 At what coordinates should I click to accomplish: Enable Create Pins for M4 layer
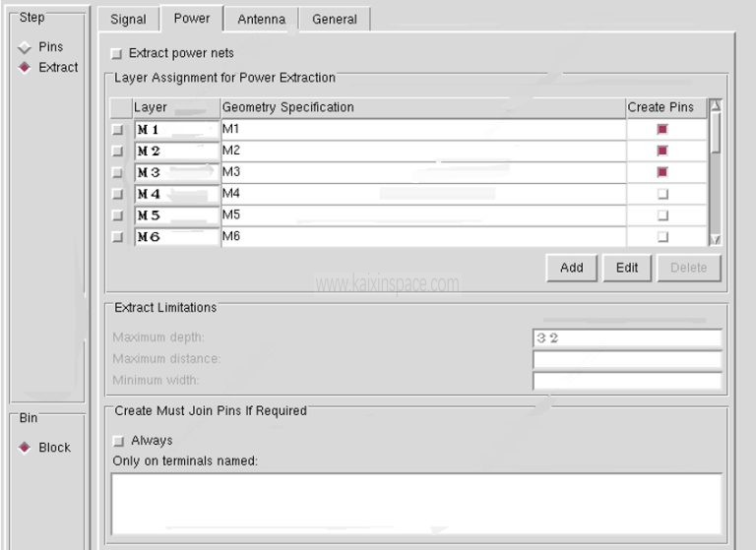(x=662, y=194)
